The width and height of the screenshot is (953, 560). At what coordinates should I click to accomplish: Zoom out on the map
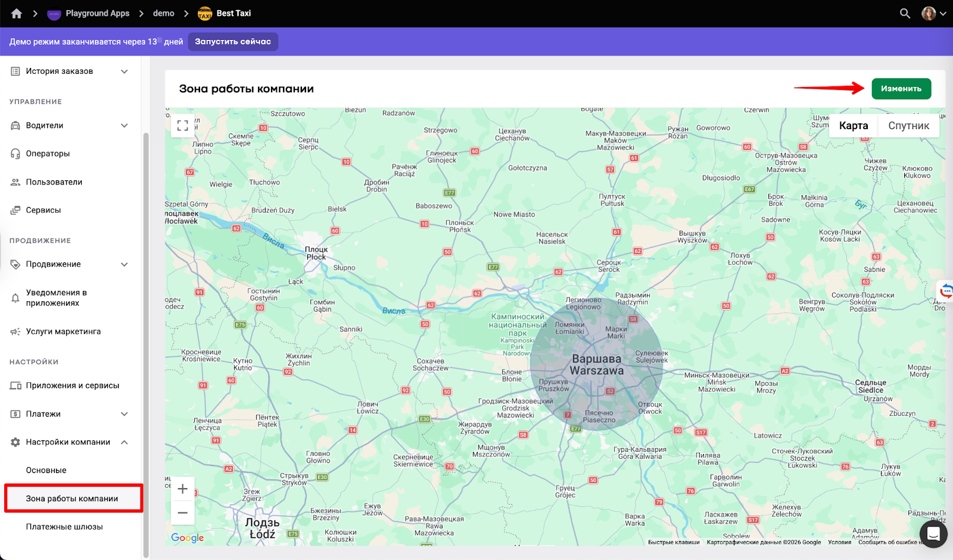[183, 512]
